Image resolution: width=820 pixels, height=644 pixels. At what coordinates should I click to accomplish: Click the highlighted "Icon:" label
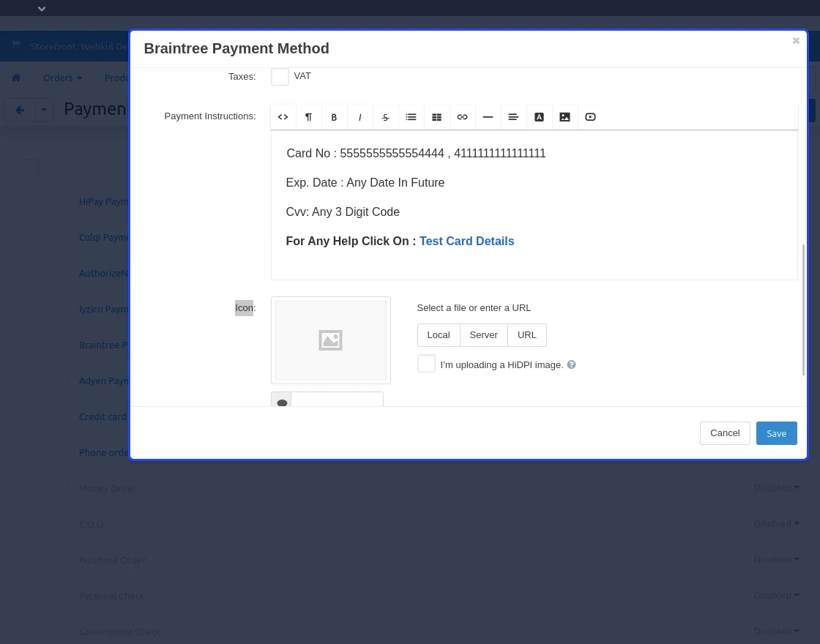point(245,308)
